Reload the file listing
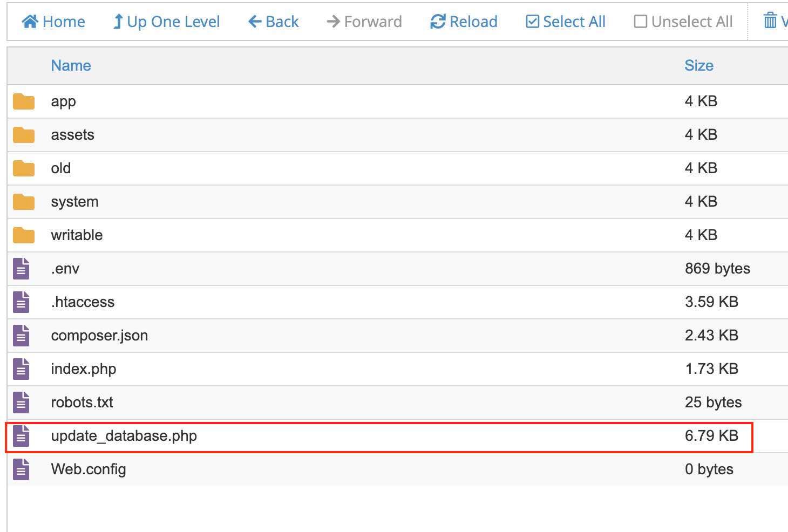This screenshot has height=532, width=788. pyautogui.click(x=464, y=22)
